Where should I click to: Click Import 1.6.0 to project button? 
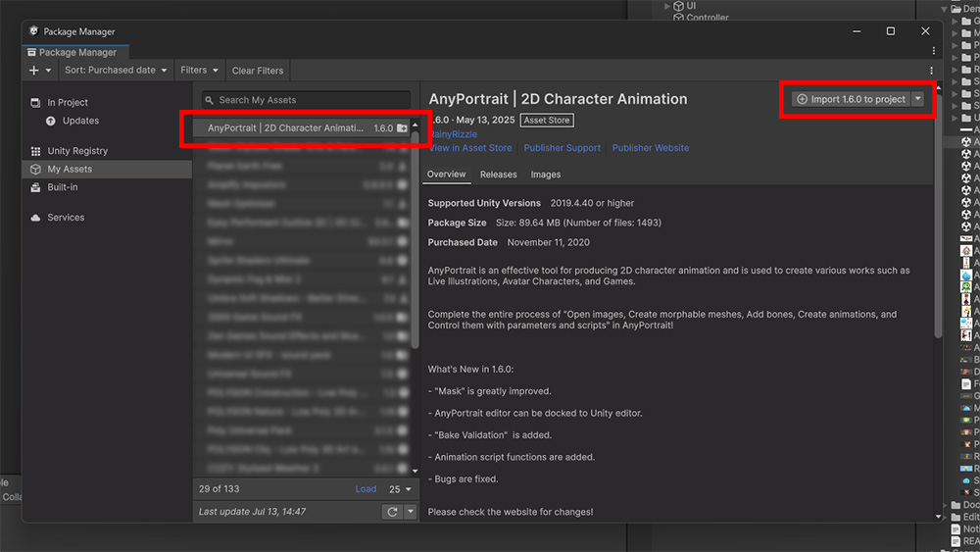point(852,99)
